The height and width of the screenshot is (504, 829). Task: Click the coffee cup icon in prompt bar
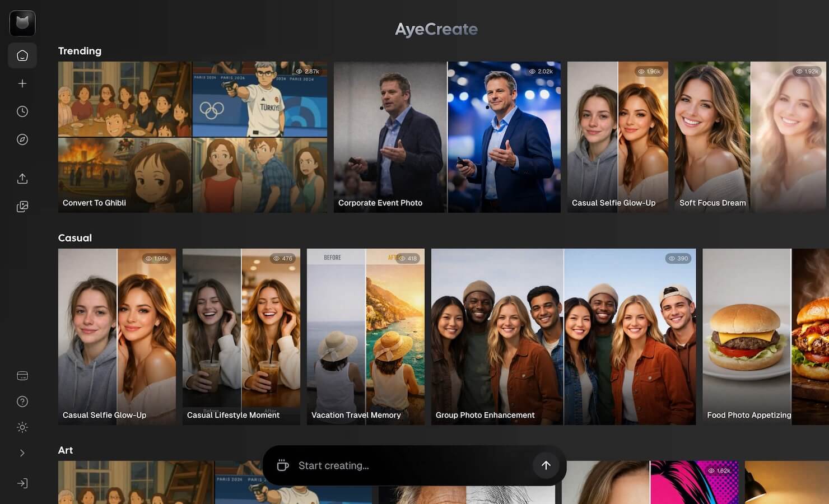[282, 465]
